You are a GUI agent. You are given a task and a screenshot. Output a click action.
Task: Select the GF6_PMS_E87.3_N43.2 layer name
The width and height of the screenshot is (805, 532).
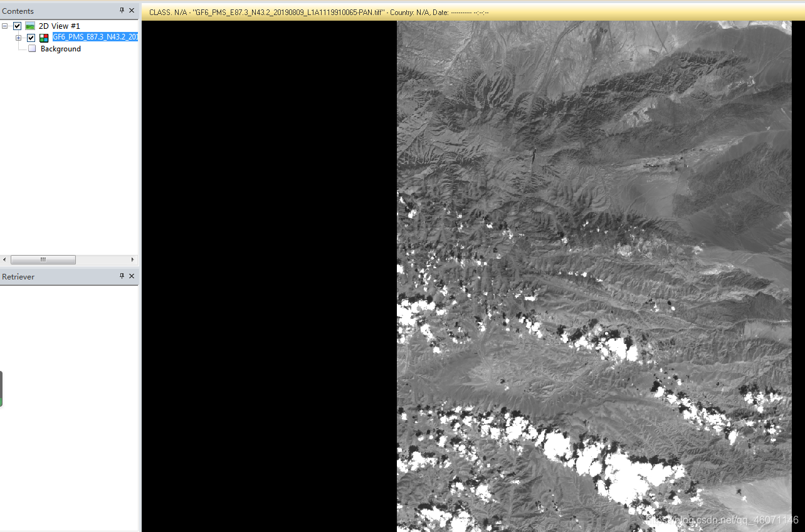click(95, 37)
